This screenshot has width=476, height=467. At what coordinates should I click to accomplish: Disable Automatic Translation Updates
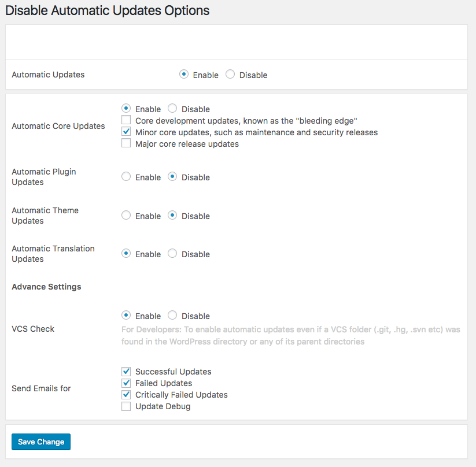172,254
